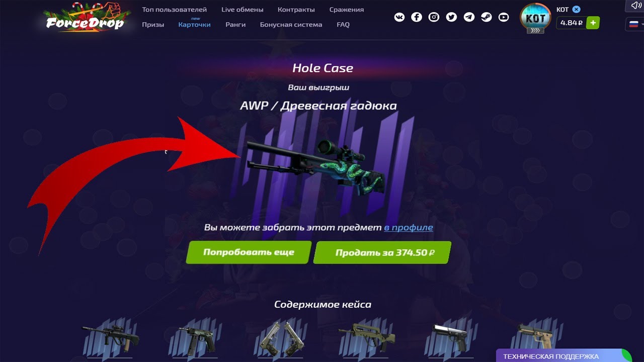This screenshot has height=362, width=644.
Task: Follow the в профиле link
Action: (409, 227)
